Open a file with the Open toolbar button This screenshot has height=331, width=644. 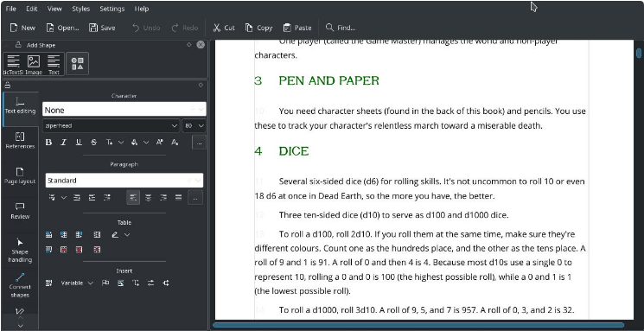tap(62, 28)
